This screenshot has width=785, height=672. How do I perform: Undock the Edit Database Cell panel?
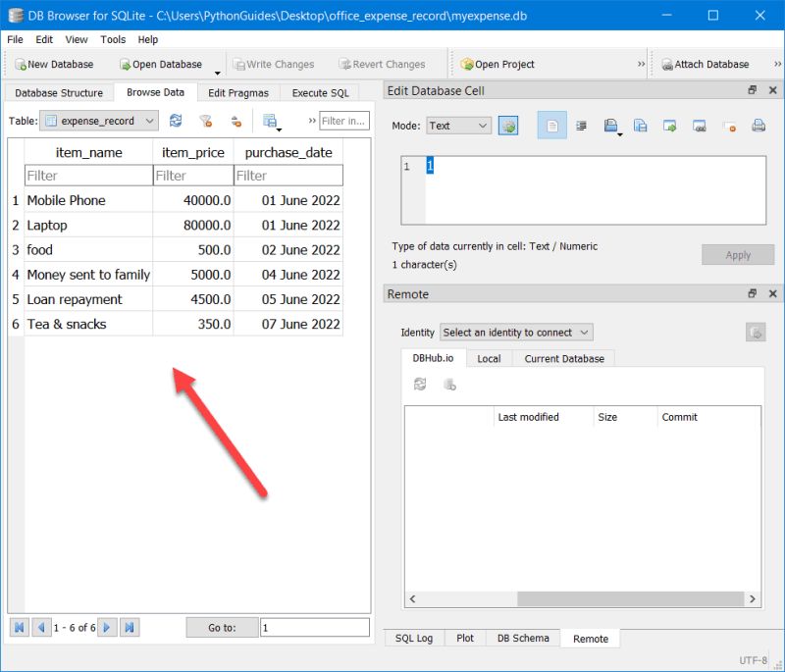pyautogui.click(x=752, y=90)
